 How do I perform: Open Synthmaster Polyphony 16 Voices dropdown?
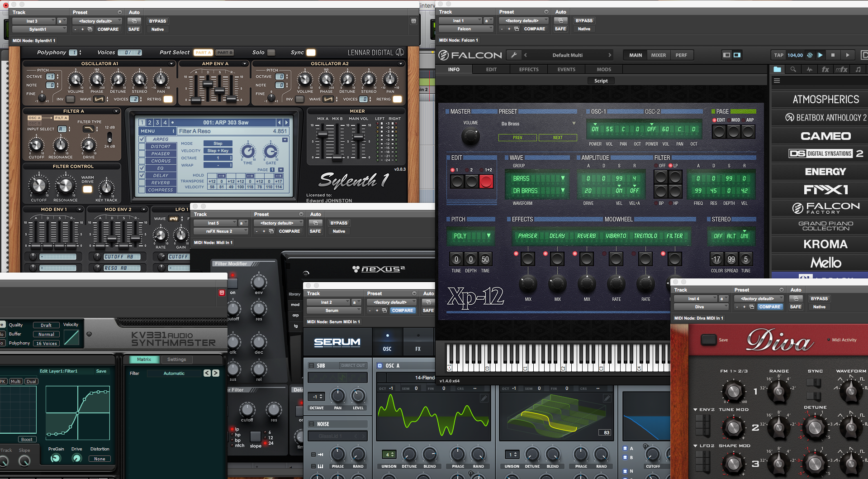(x=46, y=343)
